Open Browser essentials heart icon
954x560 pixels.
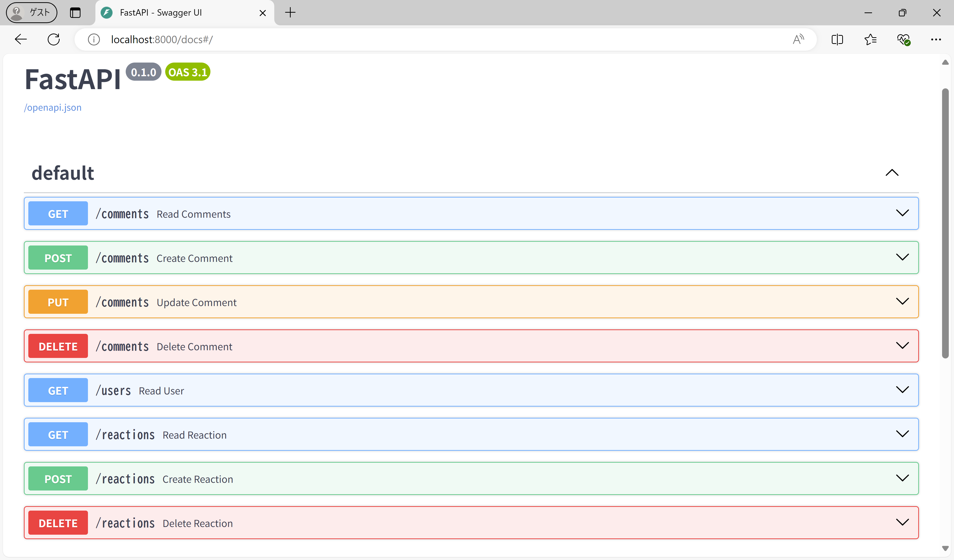tap(903, 39)
